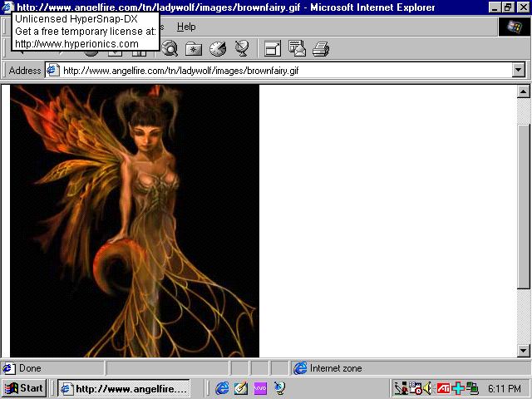Click the Internet Explorer title bar icon
The height and width of the screenshot is (399, 532).
click(7, 7)
